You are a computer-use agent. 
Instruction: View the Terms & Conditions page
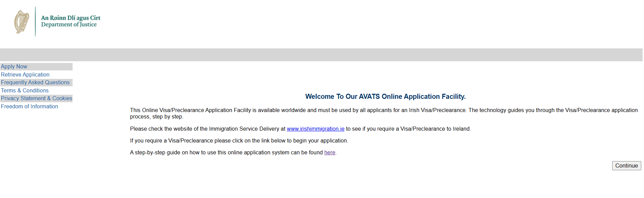pyautogui.click(x=25, y=90)
